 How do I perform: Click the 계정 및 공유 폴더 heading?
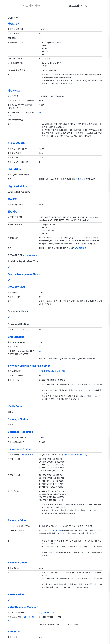16,143
